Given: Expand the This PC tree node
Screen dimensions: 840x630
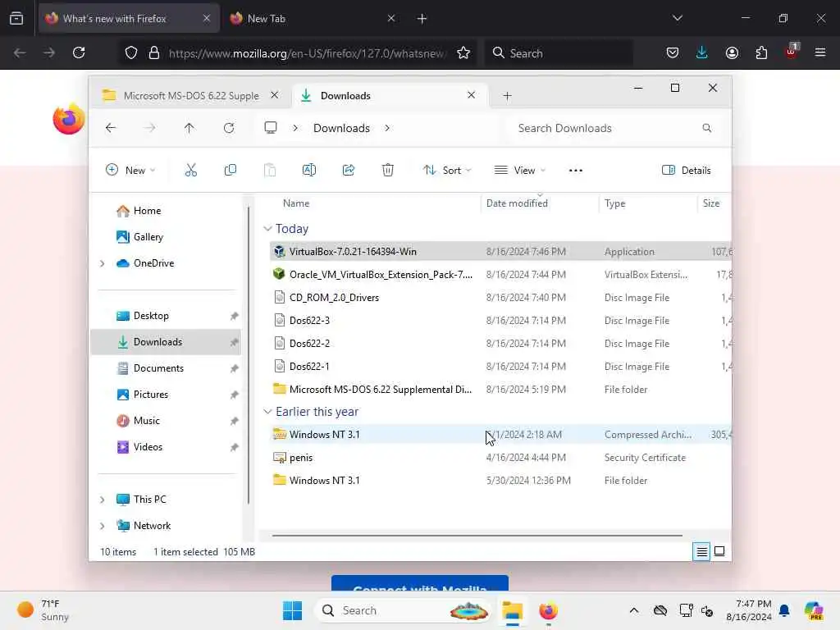Looking at the screenshot, I should 103,500.
